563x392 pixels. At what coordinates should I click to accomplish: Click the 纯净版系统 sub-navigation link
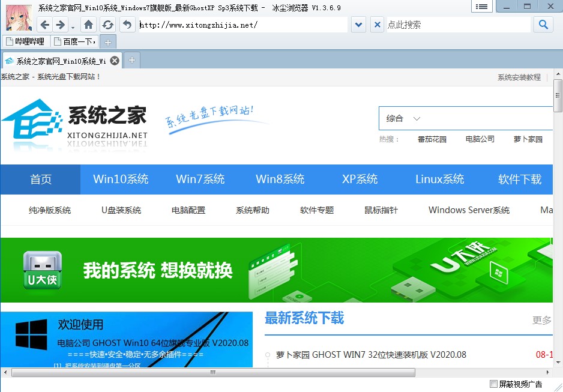pyautogui.click(x=50, y=210)
